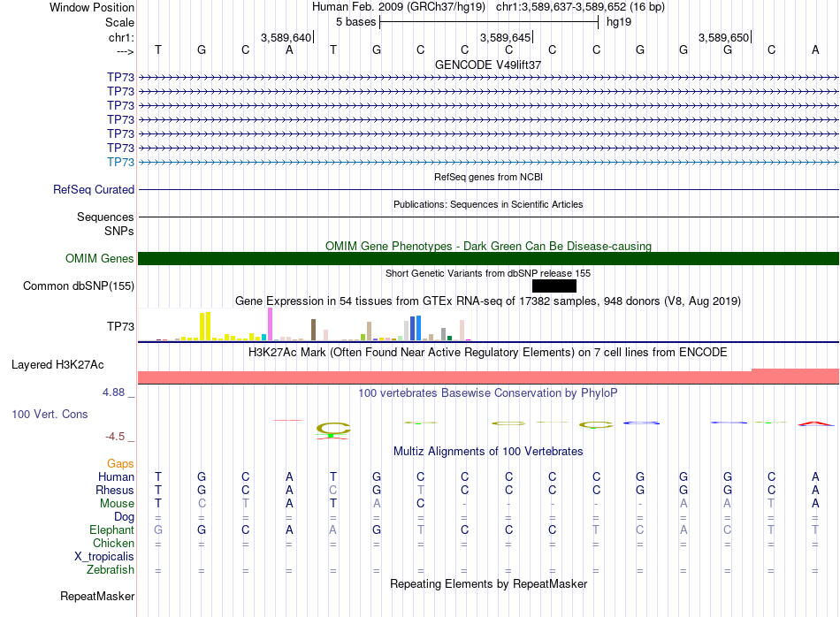Click the H3K27Ac Mark ENCODE track title
This screenshot has width=840, height=617.
click(488, 353)
